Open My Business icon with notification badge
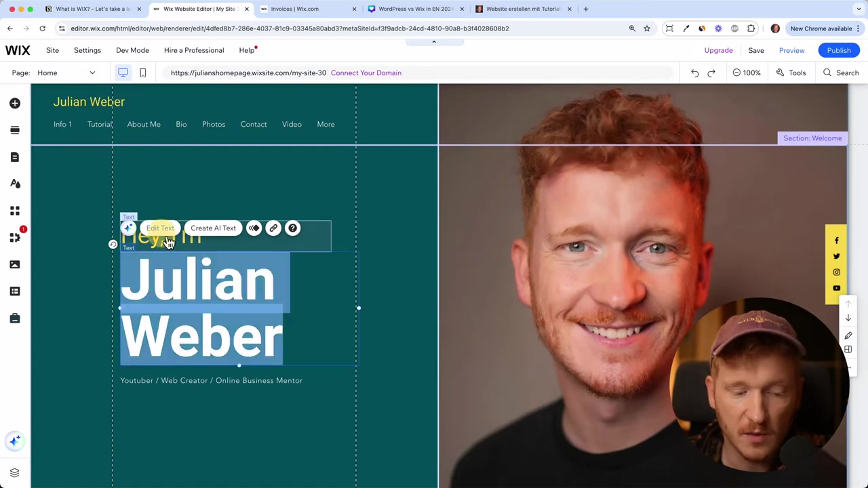Image resolution: width=868 pixels, height=488 pixels. click(x=15, y=237)
